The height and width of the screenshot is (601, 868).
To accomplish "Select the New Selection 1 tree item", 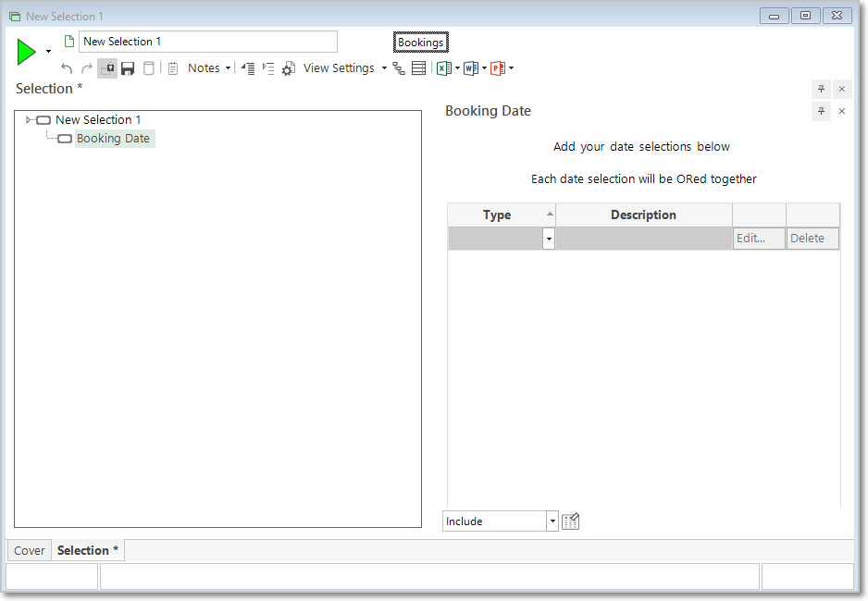I will 98,119.
